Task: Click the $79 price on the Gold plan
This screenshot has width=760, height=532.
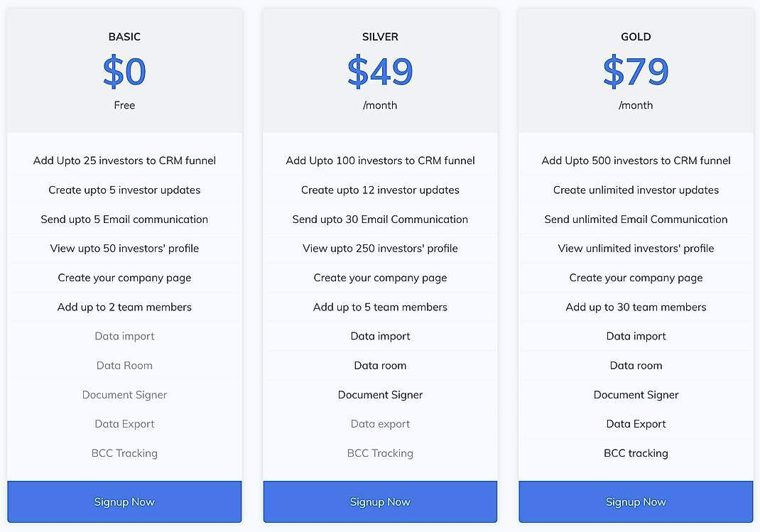Action: pyautogui.click(x=636, y=71)
